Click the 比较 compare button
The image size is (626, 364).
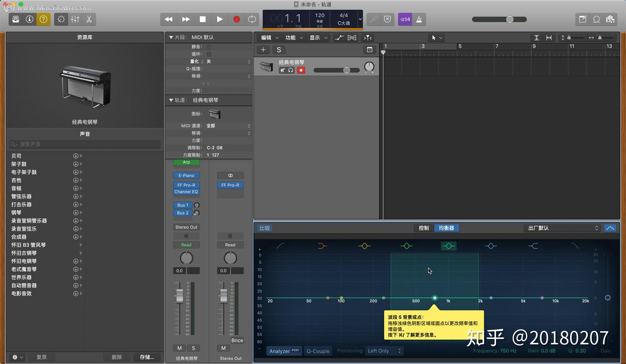coord(265,228)
